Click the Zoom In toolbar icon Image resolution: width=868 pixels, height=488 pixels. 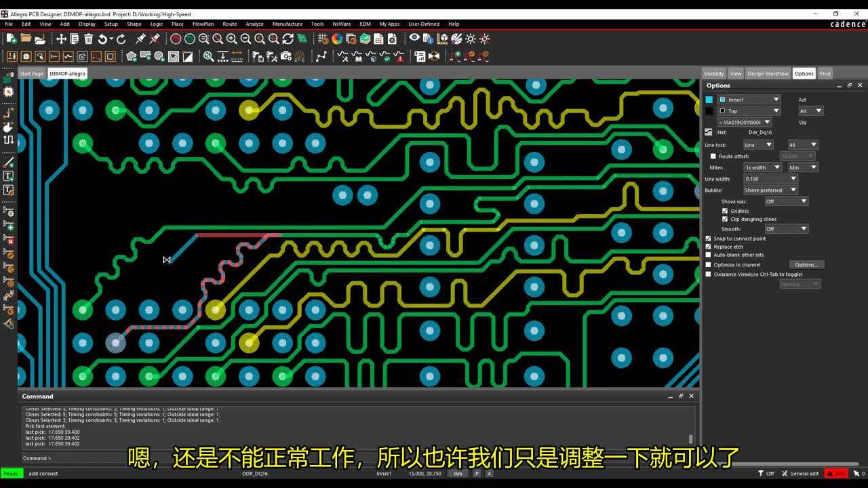[x=231, y=39]
